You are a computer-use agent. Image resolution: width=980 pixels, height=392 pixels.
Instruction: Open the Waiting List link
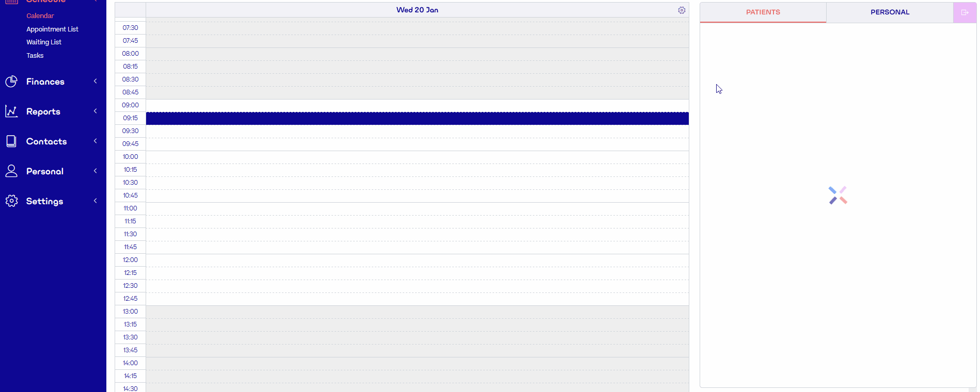tap(44, 42)
